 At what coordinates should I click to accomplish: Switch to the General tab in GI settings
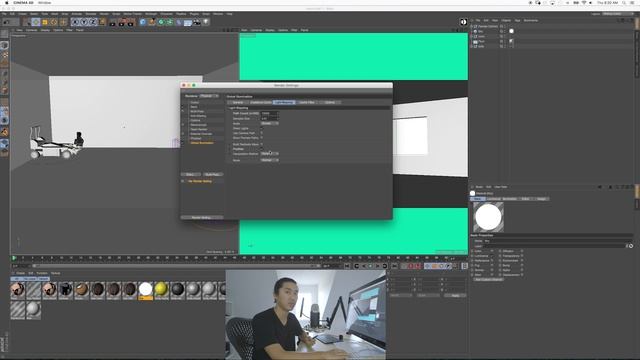pos(238,102)
